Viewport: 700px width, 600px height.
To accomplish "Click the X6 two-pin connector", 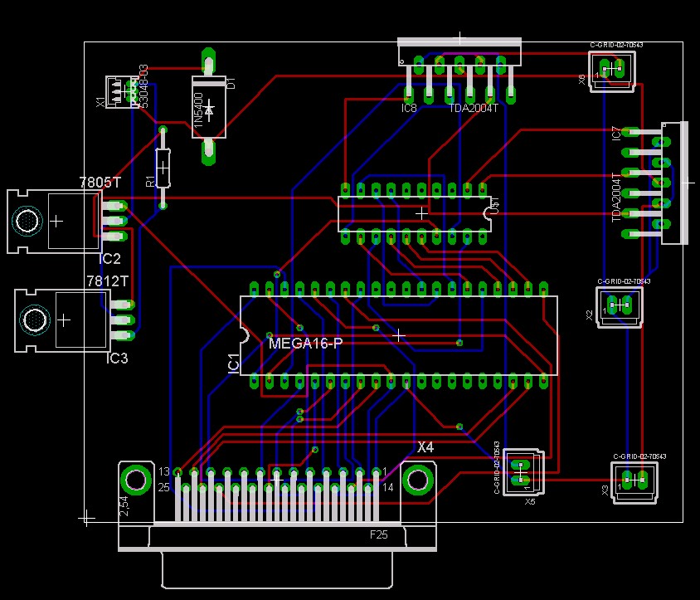I will point(612,70).
